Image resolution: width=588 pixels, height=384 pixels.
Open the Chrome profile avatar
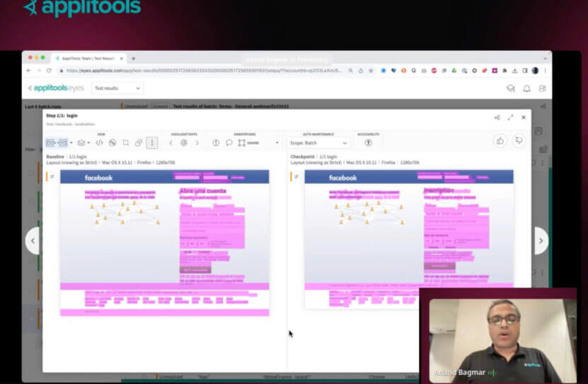pyautogui.click(x=535, y=71)
